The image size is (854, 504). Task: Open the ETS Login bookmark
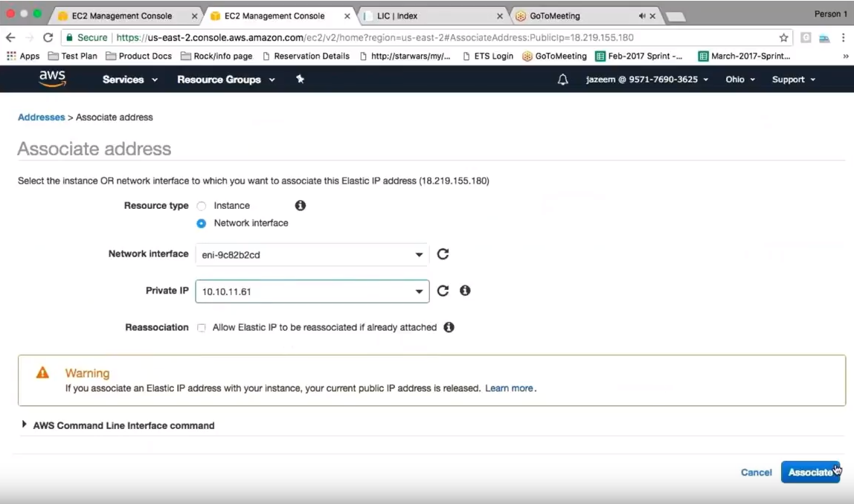pyautogui.click(x=487, y=56)
